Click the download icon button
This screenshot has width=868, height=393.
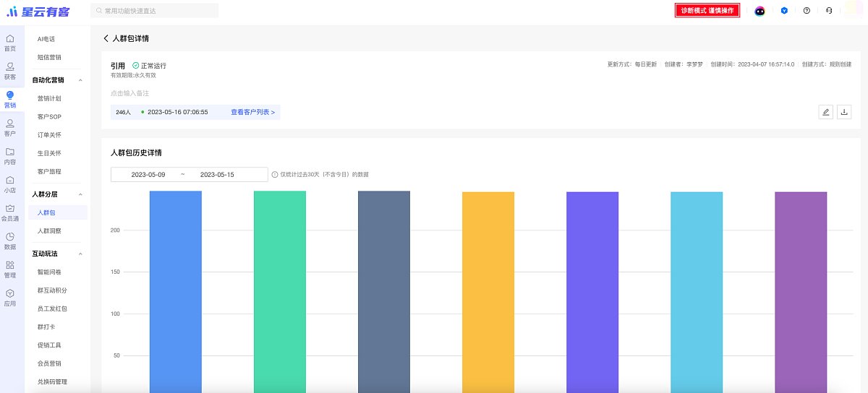tap(844, 112)
